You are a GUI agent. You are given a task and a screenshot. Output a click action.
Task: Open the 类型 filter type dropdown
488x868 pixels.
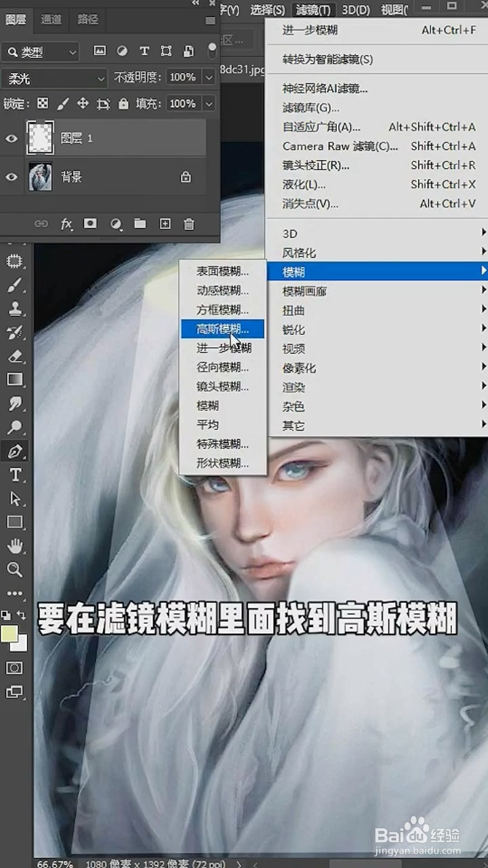pyautogui.click(x=41, y=52)
